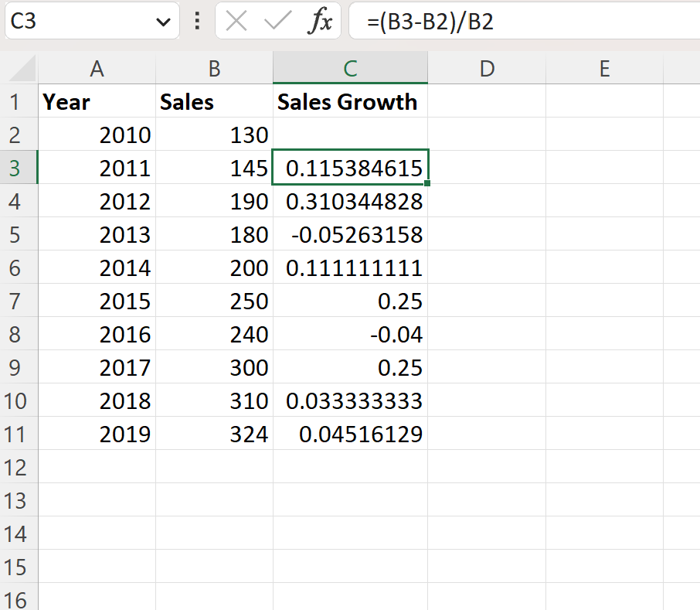700x610 pixels.
Task: Click the cell C3 fill handle
Action: [427, 185]
